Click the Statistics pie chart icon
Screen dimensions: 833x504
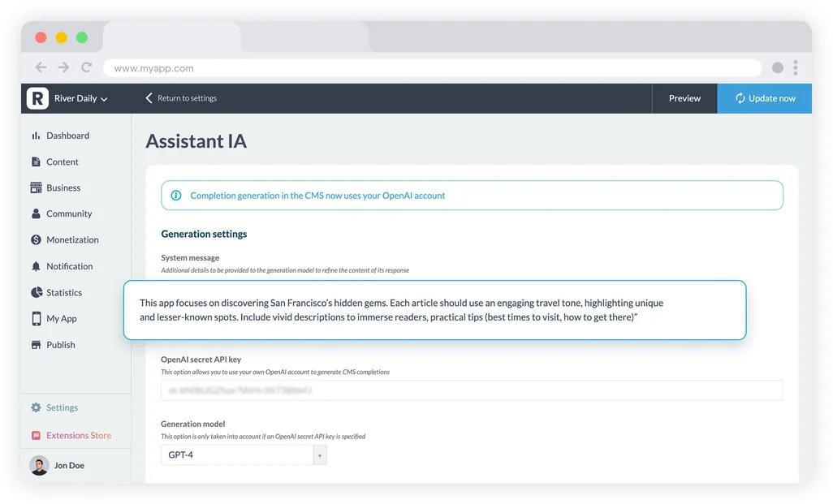click(x=36, y=291)
